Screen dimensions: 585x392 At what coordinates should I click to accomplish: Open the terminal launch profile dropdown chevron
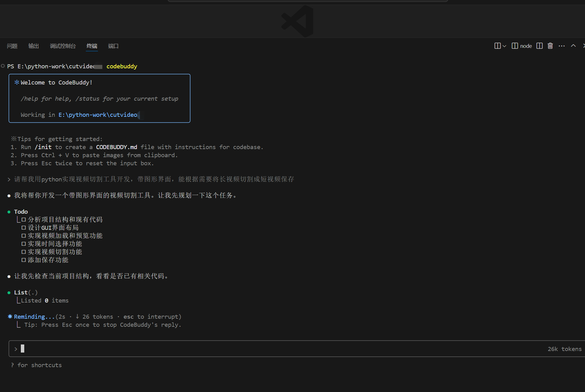tap(504, 46)
